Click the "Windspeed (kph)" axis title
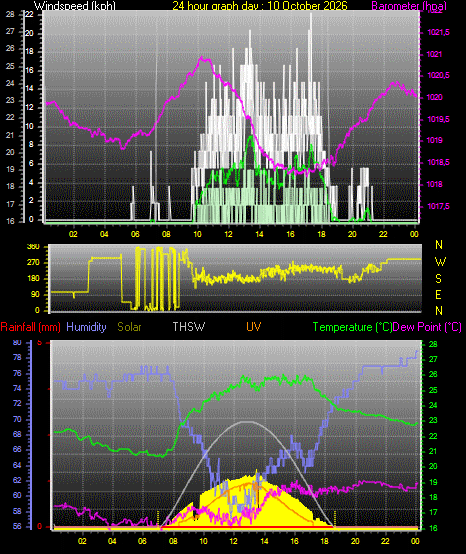466x554 pixels. [x=75, y=6]
